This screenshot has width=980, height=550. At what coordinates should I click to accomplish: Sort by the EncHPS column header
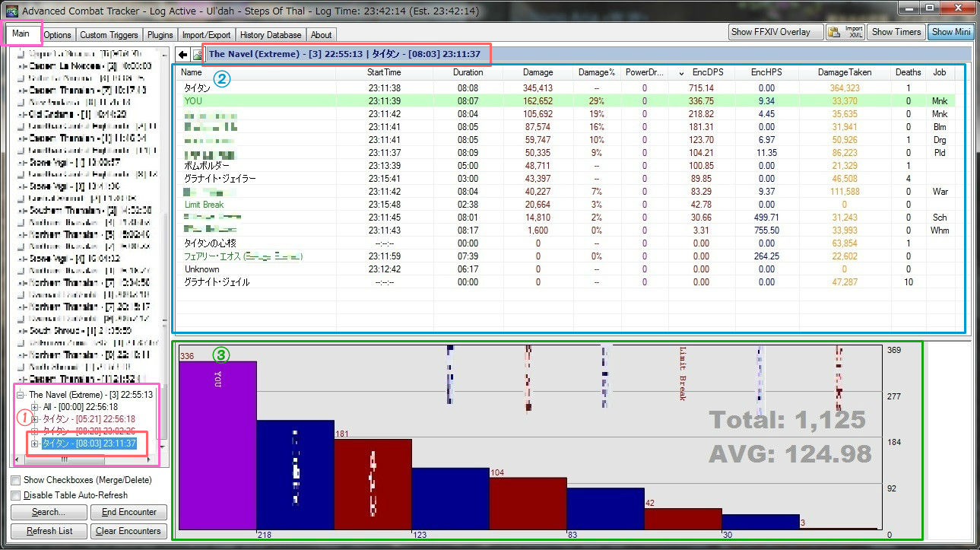click(x=766, y=72)
